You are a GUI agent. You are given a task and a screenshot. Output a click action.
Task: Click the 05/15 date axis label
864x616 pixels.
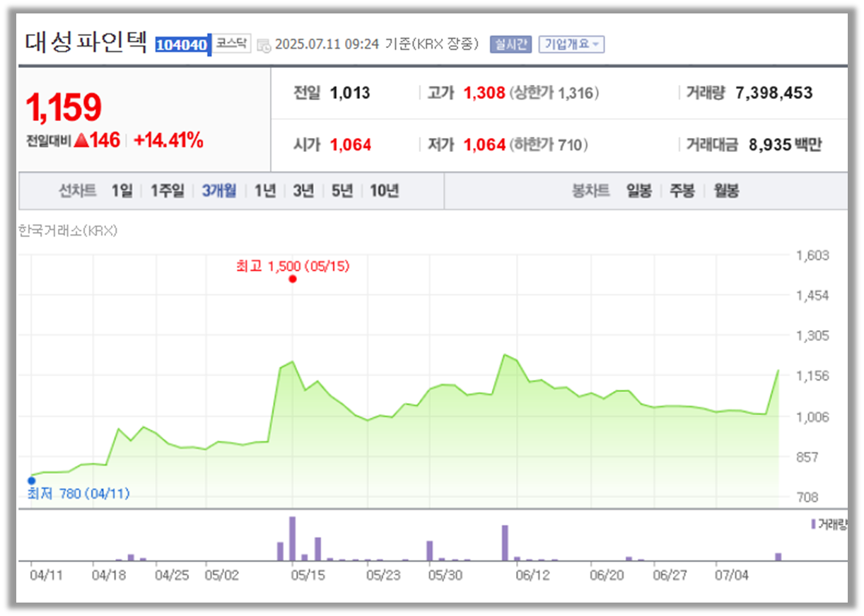[308, 575]
